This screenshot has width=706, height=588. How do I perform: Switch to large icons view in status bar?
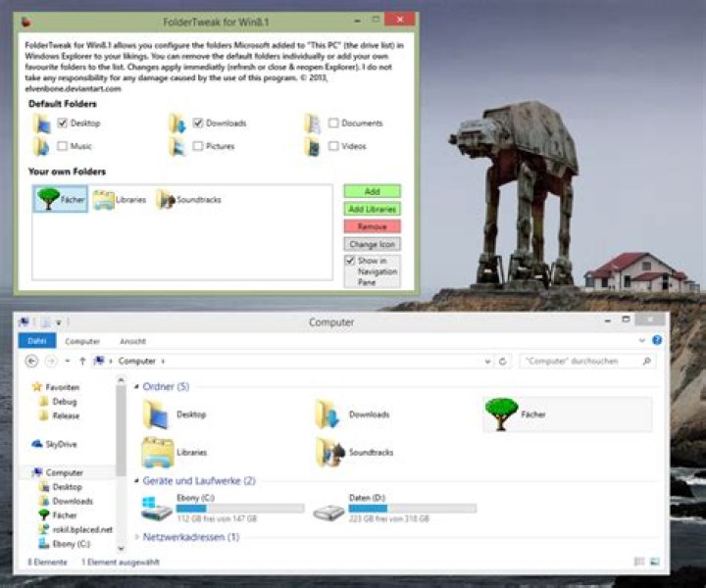tap(655, 562)
